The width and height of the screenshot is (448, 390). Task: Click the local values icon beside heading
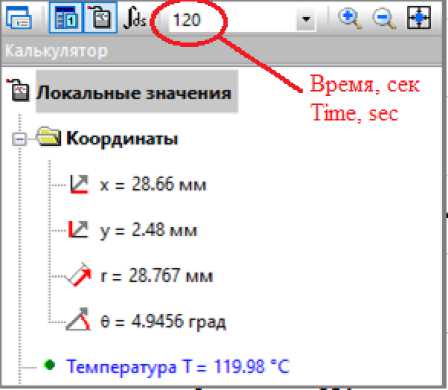(18, 90)
